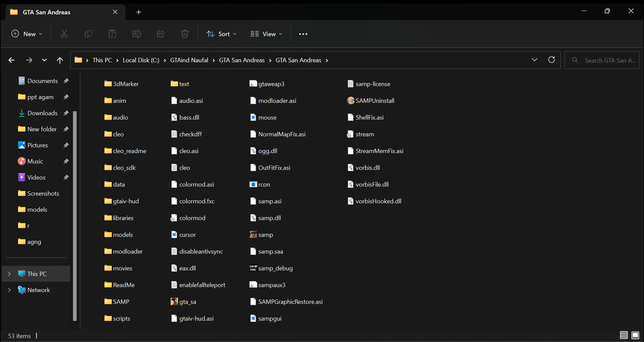Select the sampaux3 file icon
Image resolution: width=644 pixels, height=342 pixels.
[254, 285]
